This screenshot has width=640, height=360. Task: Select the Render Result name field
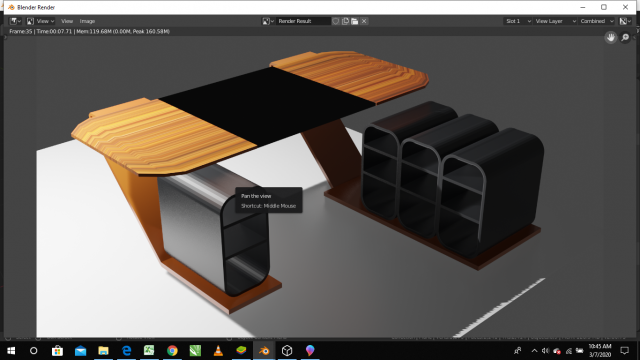click(303, 21)
